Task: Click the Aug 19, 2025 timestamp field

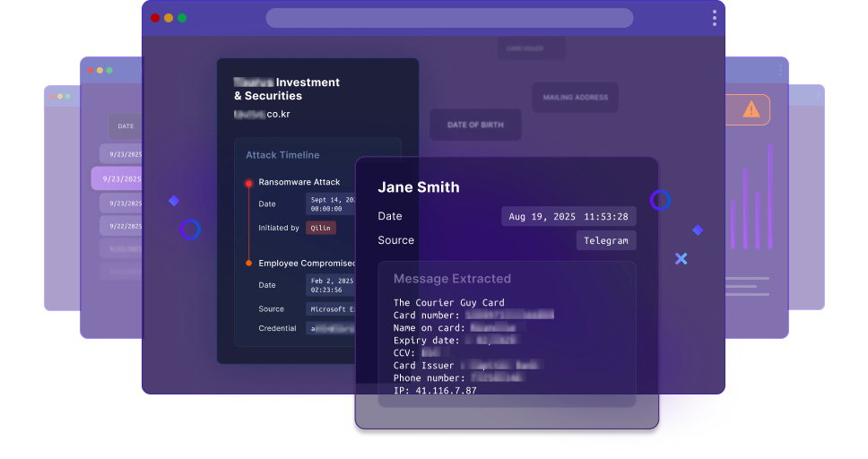Action: click(x=569, y=216)
